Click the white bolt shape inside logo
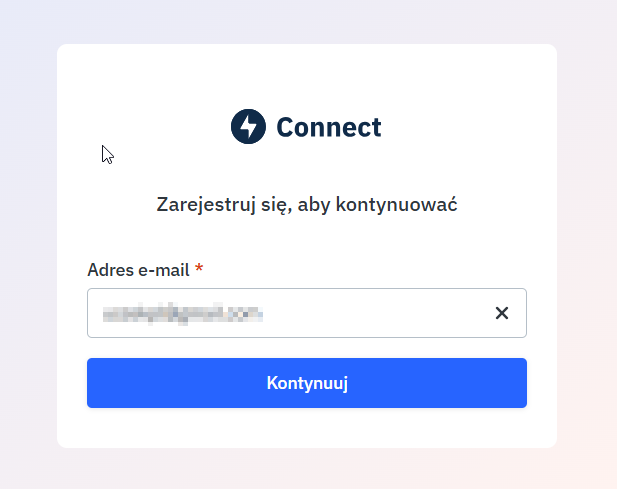 pos(248,127)
